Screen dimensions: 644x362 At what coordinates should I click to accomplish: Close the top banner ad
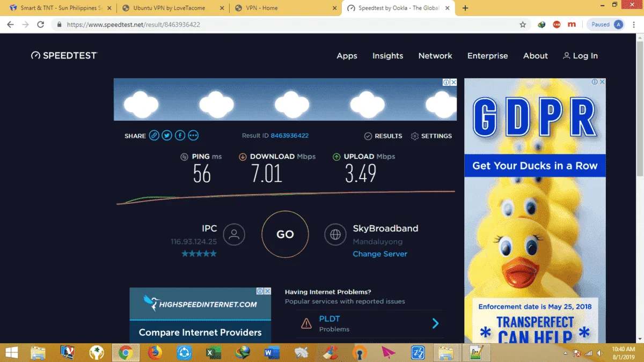[453, 82]
